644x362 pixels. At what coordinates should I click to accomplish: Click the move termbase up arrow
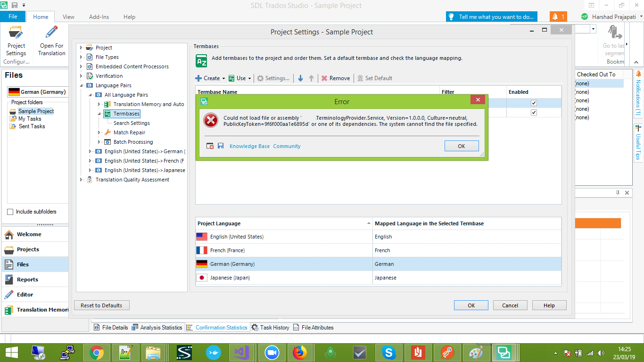pyautogui.click(x=311, y=78)
